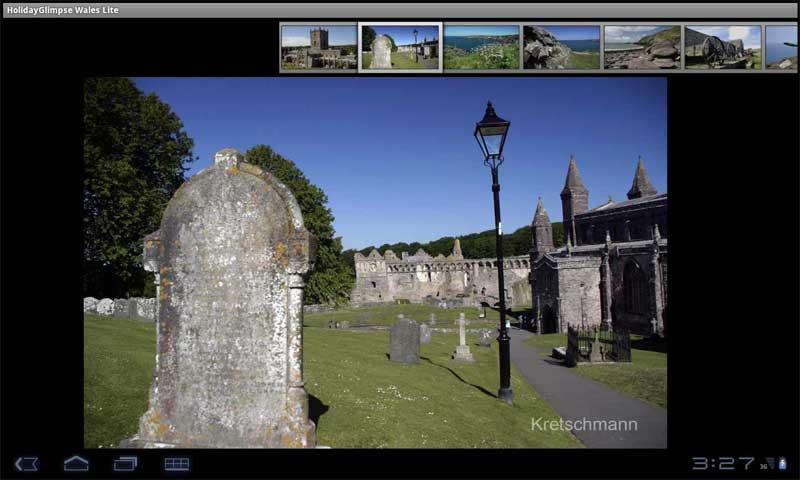Screen dimensions: 800x480
Task: Tap the main graveyard photo
Action: pos(375,263)
